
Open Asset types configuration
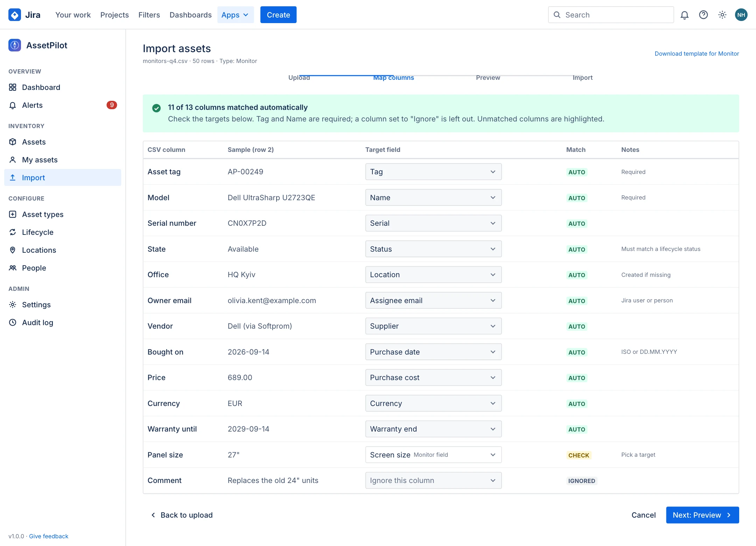(63, 214)
